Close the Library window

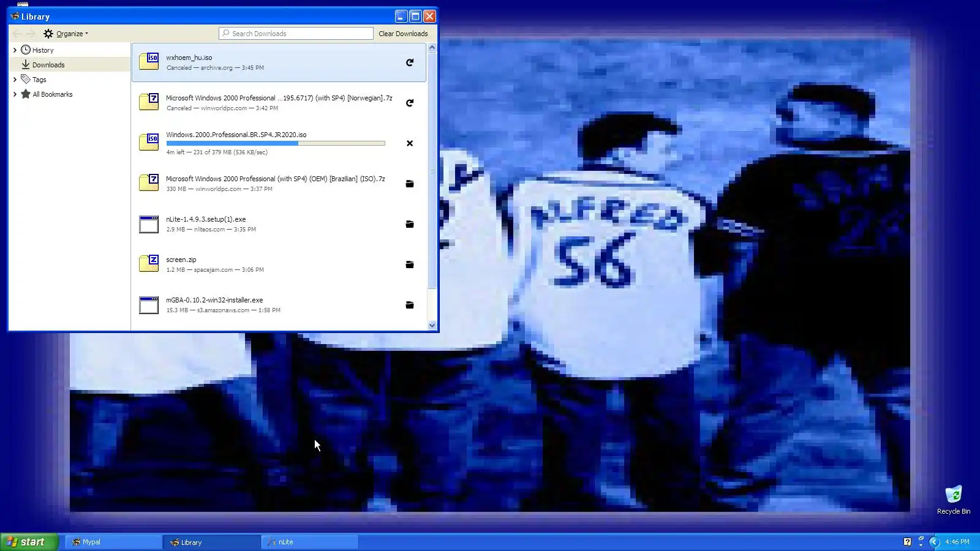[430, 17]
